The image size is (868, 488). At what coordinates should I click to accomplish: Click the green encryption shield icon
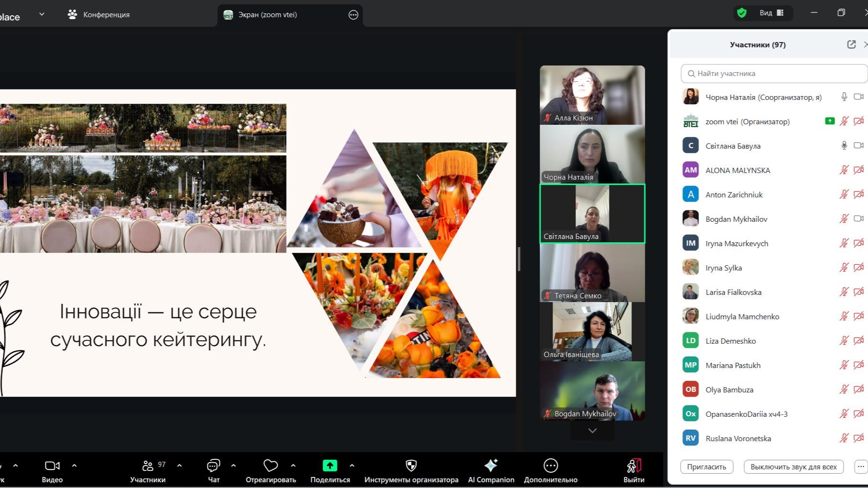tap(742, 13)
